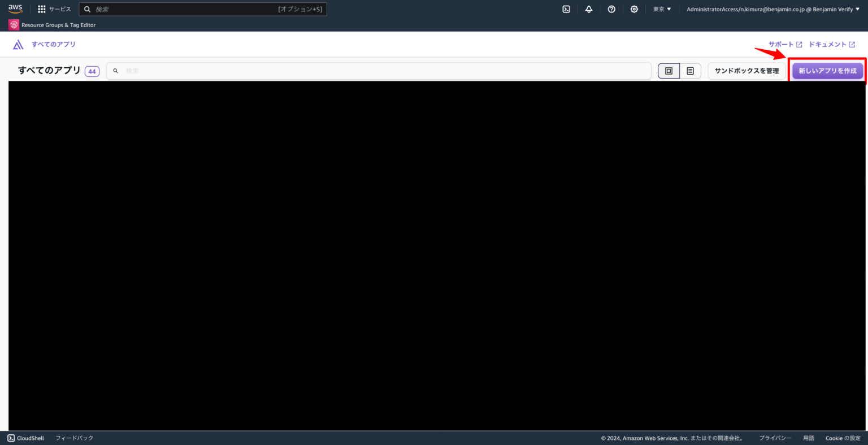Image resolution: width=868 pixels, height=445 pixels.
Task: Click the Amplify logo in the breadcrumb bar
Action: pos(18,44)
